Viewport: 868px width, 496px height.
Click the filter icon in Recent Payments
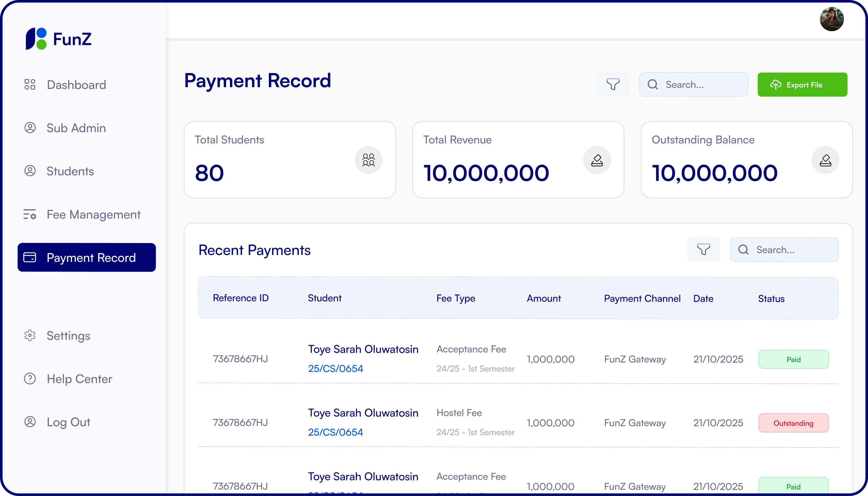(703, 249)
